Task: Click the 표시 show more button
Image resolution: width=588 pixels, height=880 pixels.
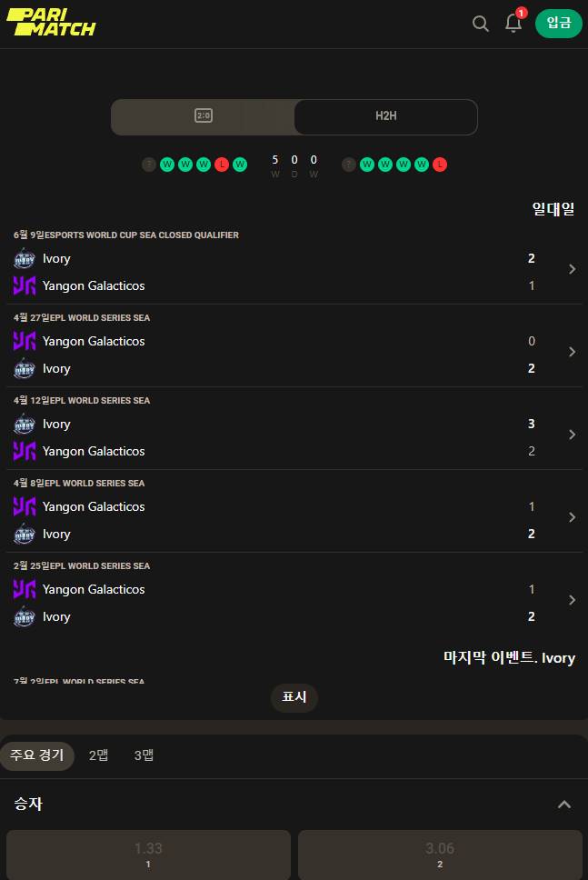Action: [294, 697]
